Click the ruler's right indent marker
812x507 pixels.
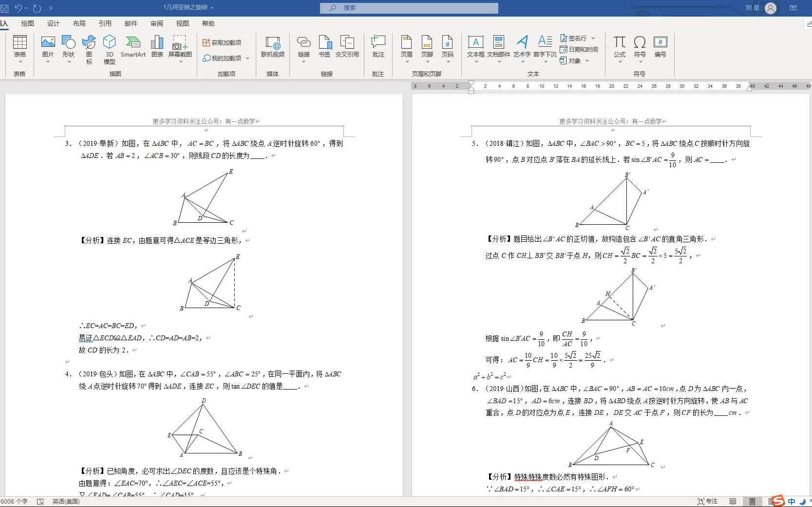click(751, 89)
